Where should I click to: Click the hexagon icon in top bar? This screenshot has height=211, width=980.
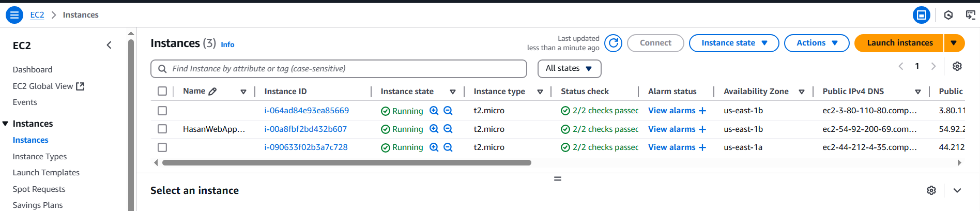[x=948, y=15]
